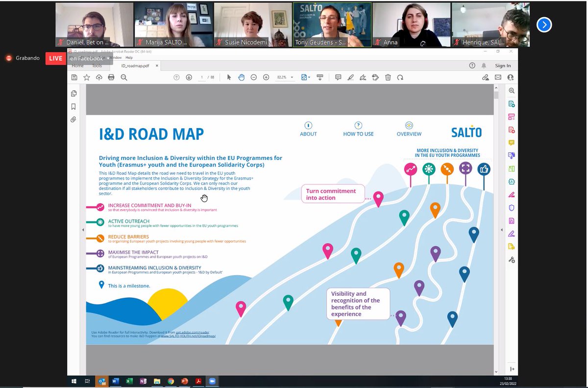Choose the arrow selection tool

coord(229,77)
